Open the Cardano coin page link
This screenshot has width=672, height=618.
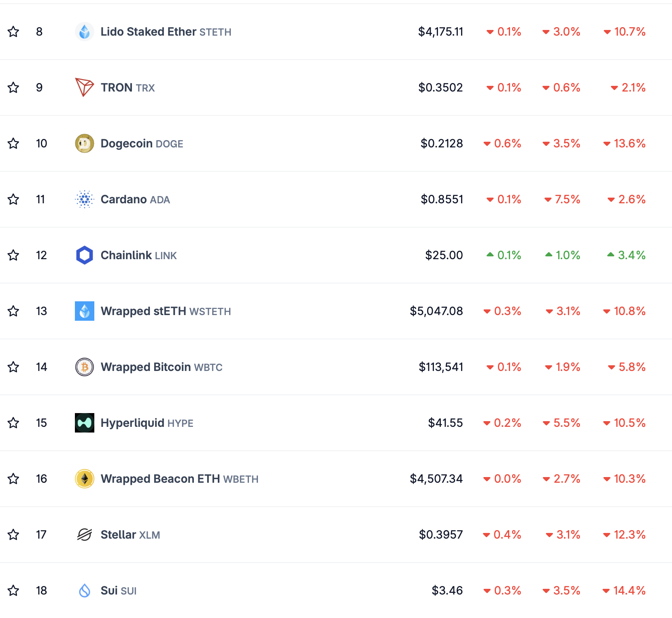123,199
